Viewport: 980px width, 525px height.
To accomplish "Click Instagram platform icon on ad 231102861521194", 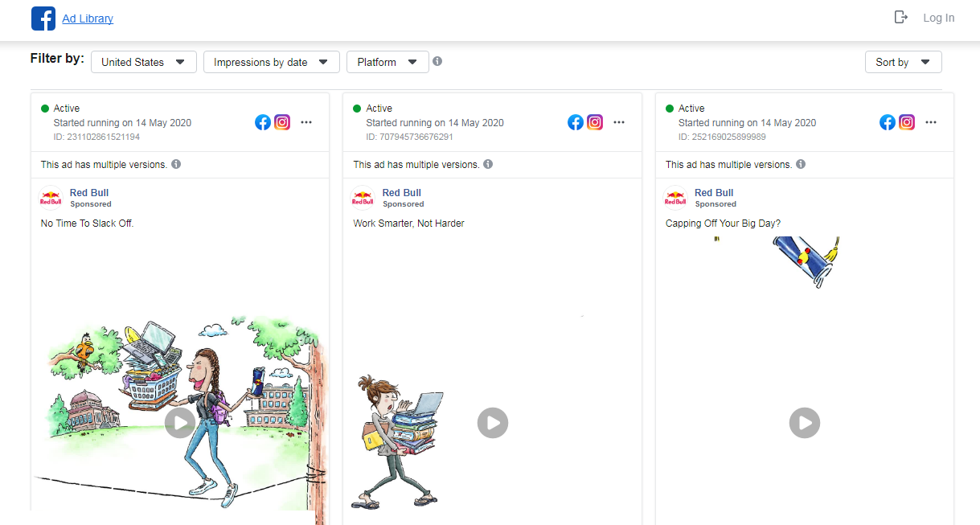I will pos(282,122).
